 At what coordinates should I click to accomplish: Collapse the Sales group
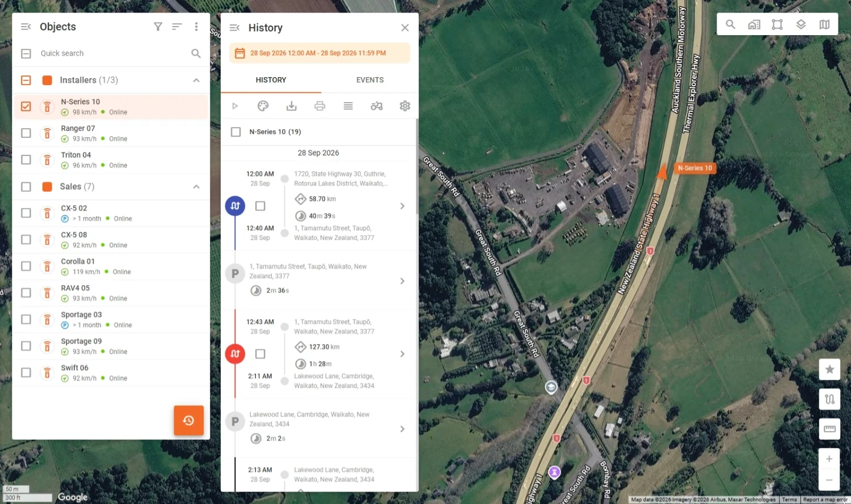click(x=196, y=187)
